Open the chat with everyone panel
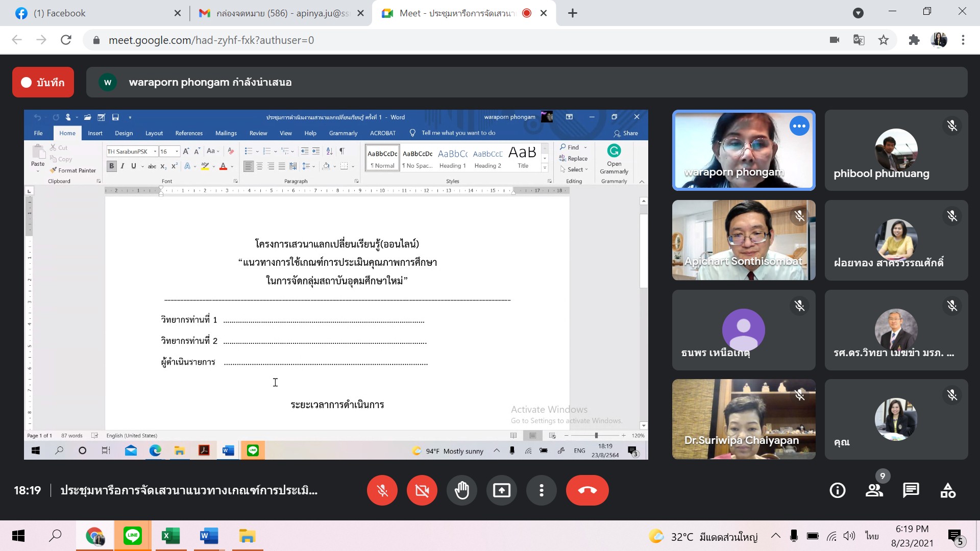Screen dimensions: 980x551 (x=911, y=490)
